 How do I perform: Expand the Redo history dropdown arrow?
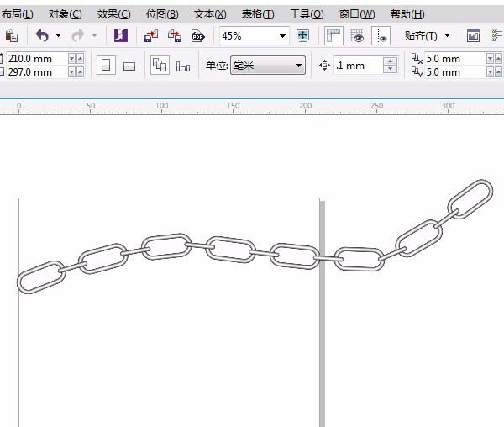click(94, 35)
